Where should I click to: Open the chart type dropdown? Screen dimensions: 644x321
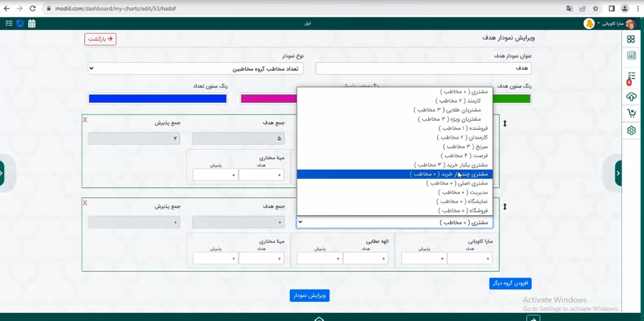[195, 69]
